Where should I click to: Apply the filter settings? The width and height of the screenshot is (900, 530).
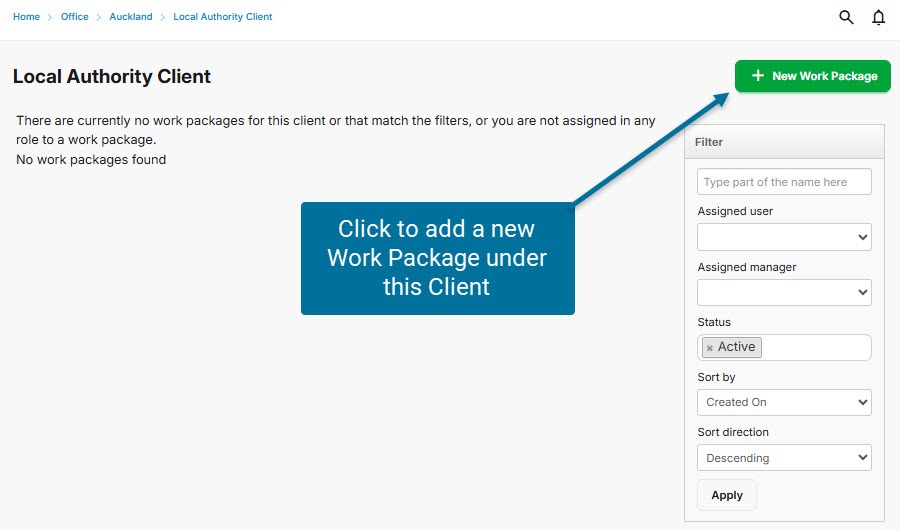727,495
